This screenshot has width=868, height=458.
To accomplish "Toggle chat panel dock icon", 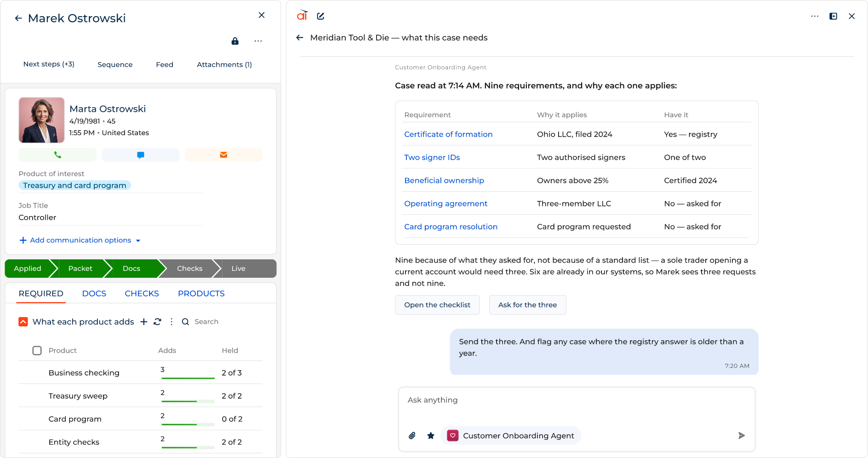I will click(833, 16).
